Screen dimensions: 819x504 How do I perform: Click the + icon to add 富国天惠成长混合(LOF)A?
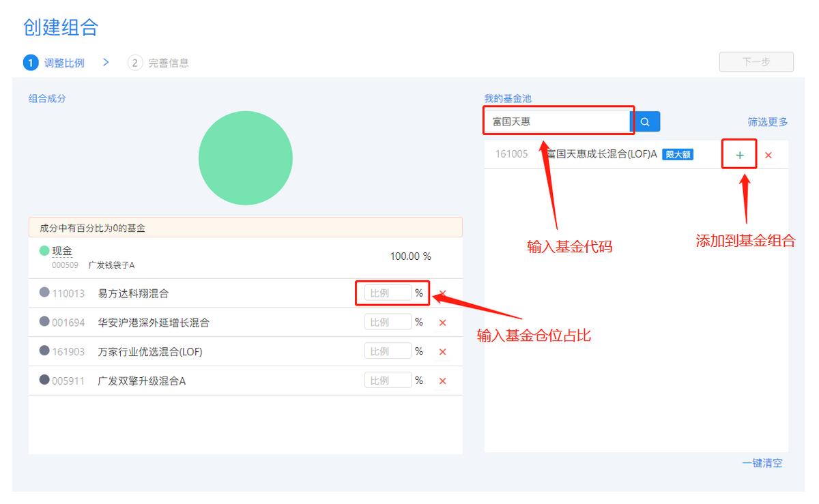pyautogui.click(x=739, y=155)
